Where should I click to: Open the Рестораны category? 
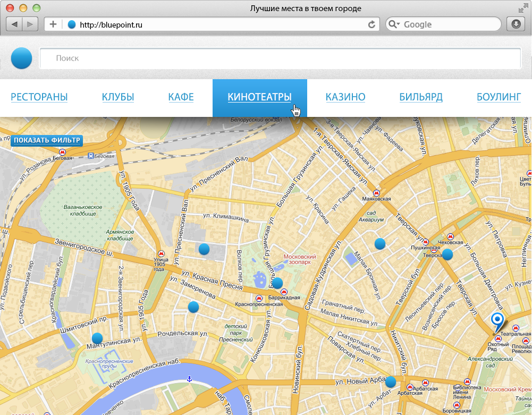point(39,97)
